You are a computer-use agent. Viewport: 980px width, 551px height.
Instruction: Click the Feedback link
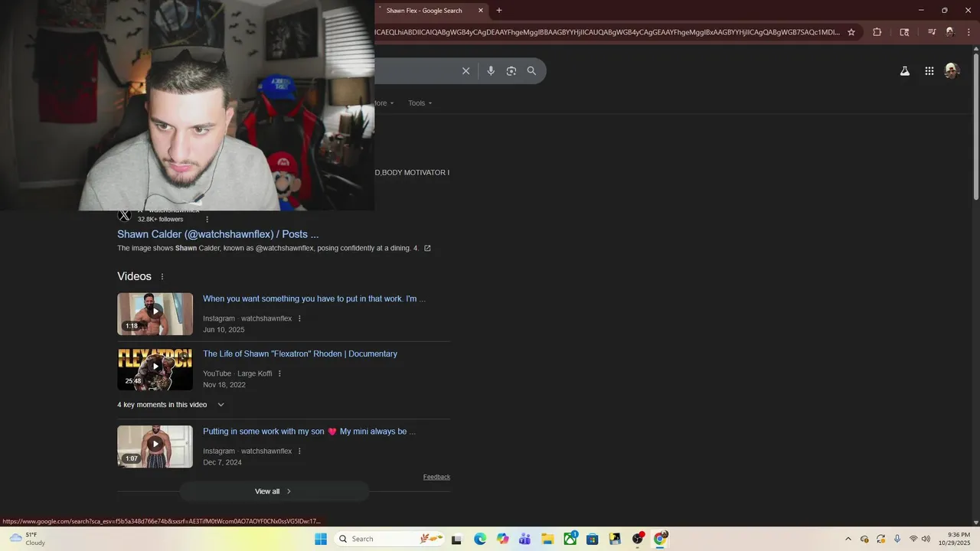436,477
